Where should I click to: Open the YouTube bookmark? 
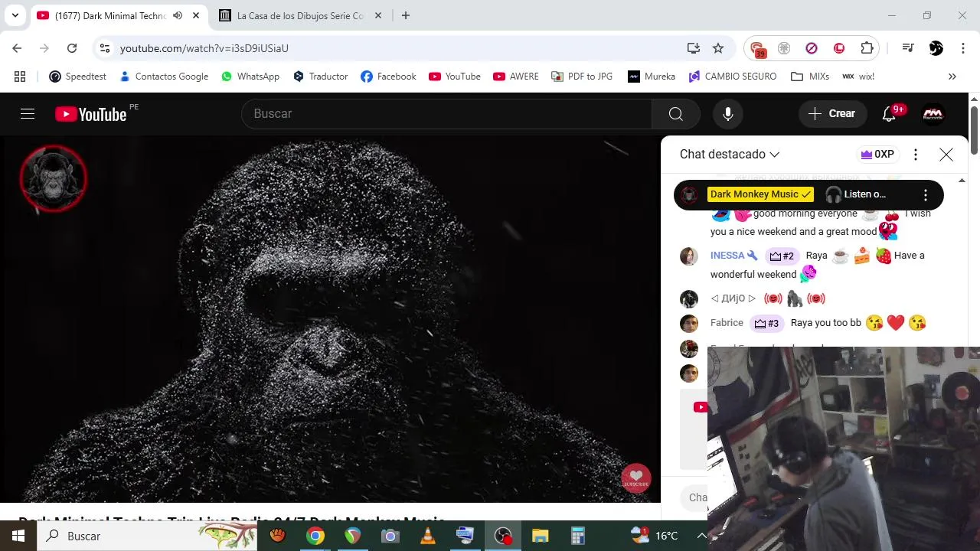(x=455, y=77)
